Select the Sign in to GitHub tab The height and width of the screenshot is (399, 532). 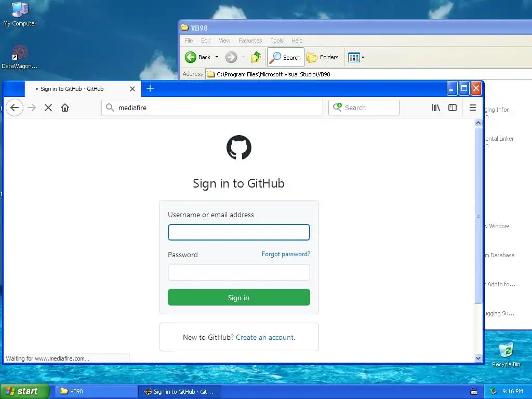tap(83, 89)
